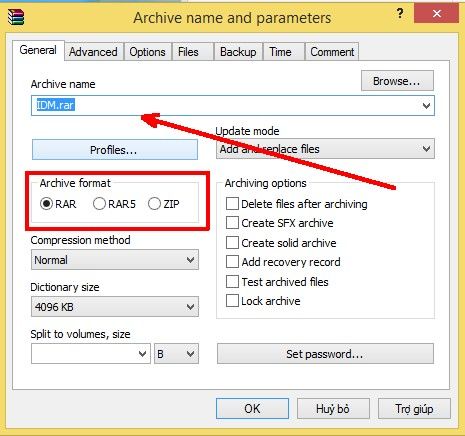
Task: Select ZIP archive format
Action: [x=154, y=203]
